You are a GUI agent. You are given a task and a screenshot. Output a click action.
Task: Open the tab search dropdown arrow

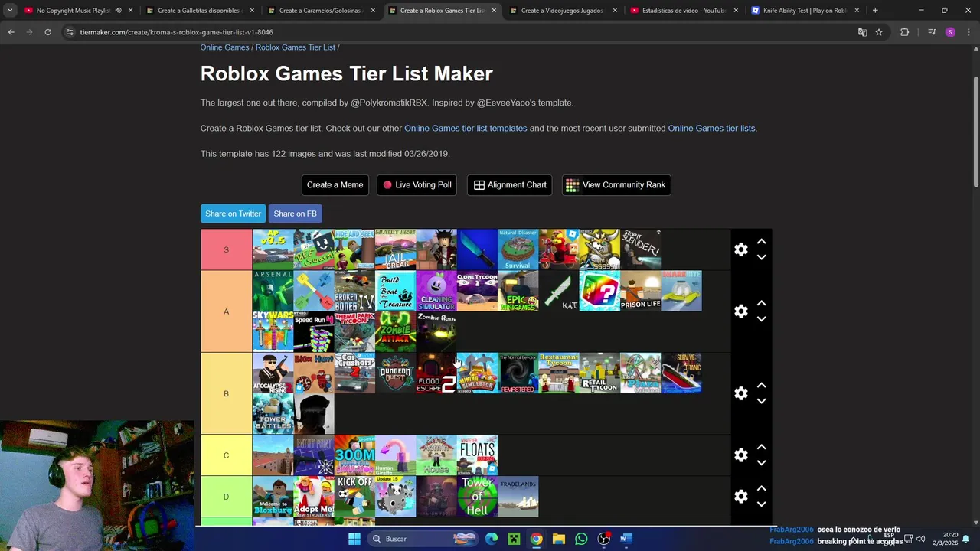coord(10,11)
